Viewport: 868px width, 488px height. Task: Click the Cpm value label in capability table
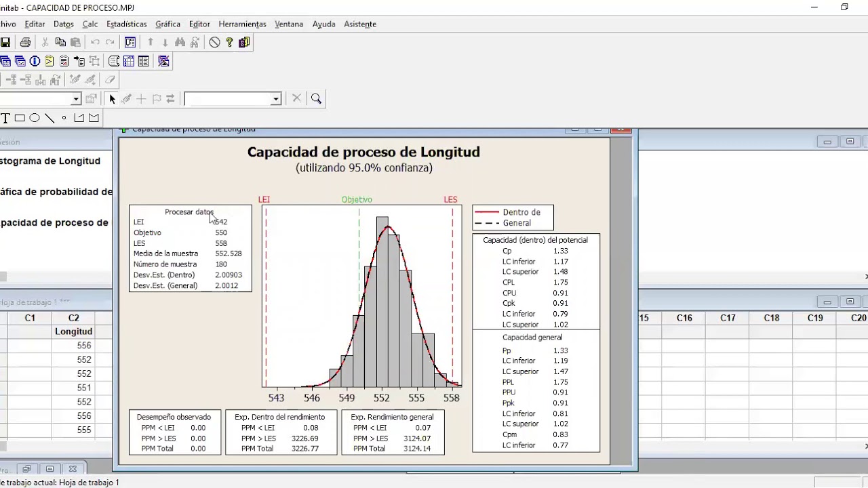point(509,434)
